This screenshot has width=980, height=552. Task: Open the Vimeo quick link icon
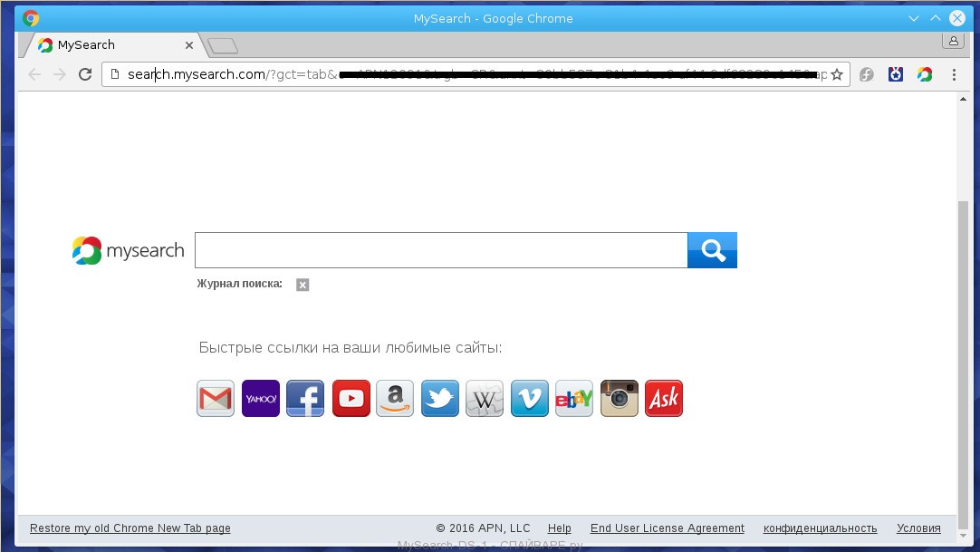point(530,399)
